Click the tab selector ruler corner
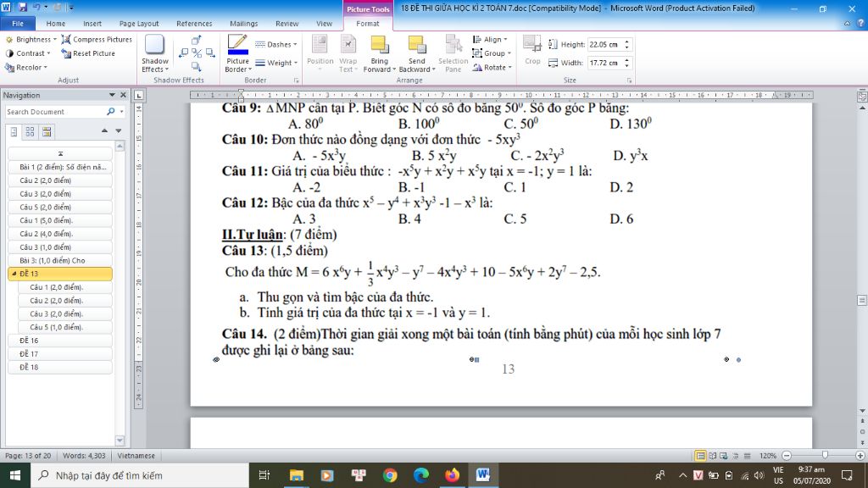 pos(139,95)
